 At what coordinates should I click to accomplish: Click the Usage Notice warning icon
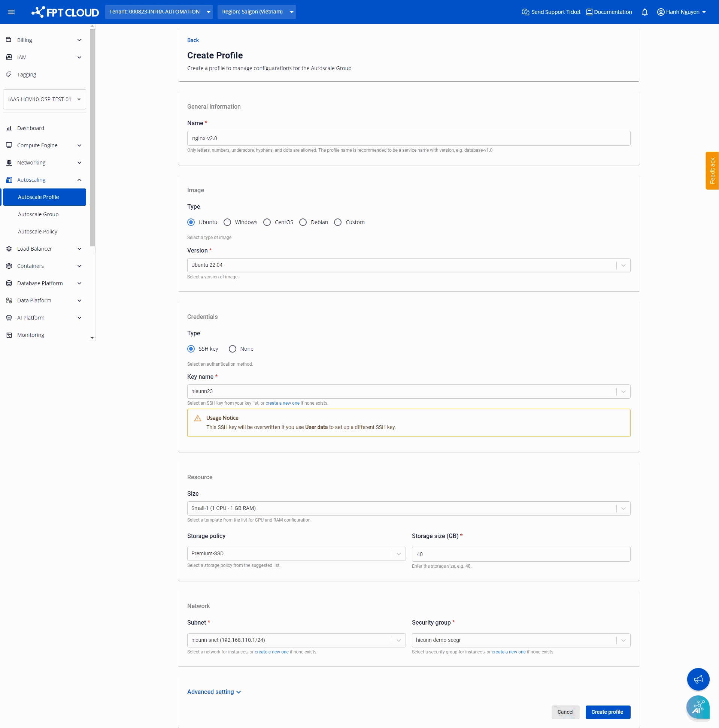point(197,418)
